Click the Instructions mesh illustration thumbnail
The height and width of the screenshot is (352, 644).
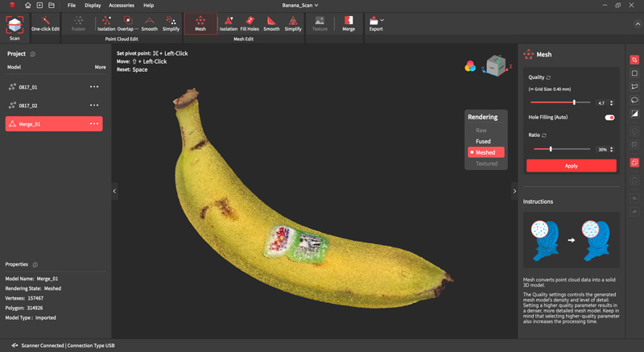(x=572, y=240)
